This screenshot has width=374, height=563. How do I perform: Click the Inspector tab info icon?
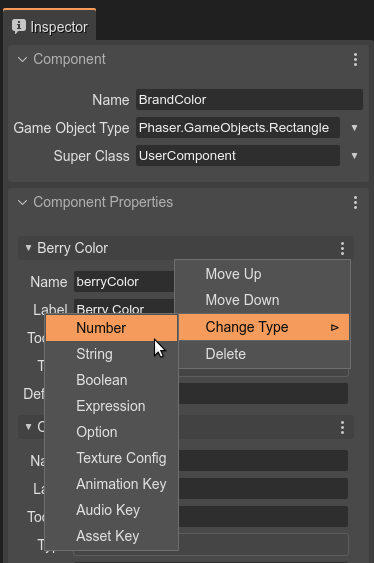click(x=19, y=27)
